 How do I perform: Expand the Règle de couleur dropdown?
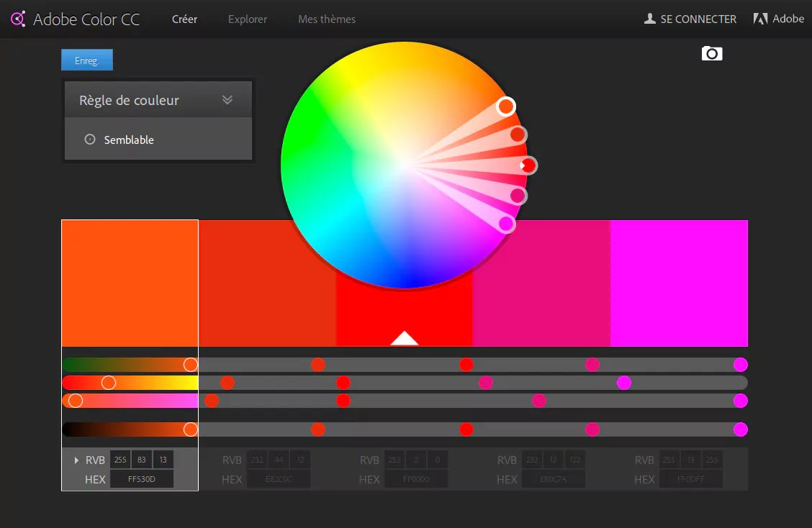[x=158, y=99]
